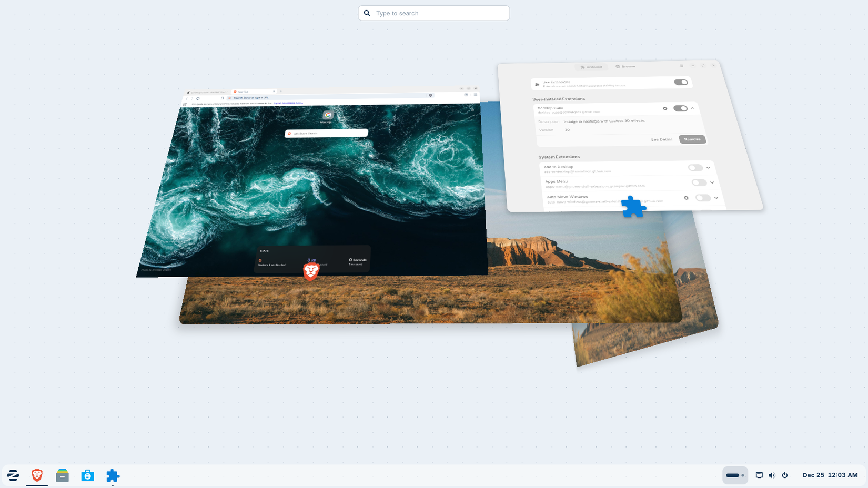Disable the Use Extensions toggle
The height and width of the screenshot is (488, 868).
click(681, 83)
